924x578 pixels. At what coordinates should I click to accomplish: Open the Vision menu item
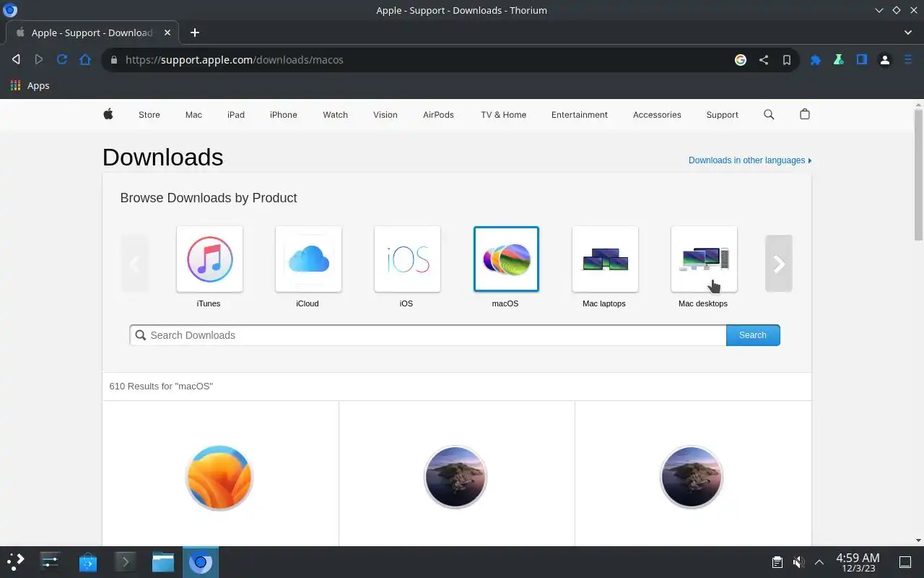[x=385, y=114]
